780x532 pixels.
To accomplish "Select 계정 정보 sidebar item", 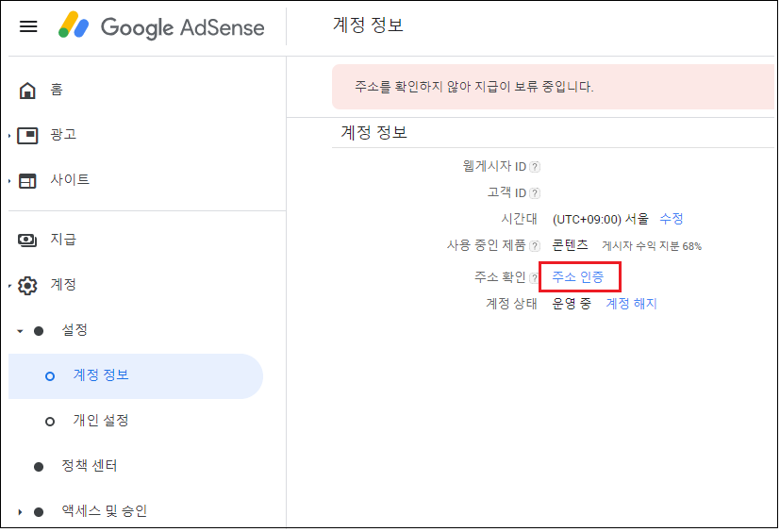I will pyautogui.click(x=135, y=376).
